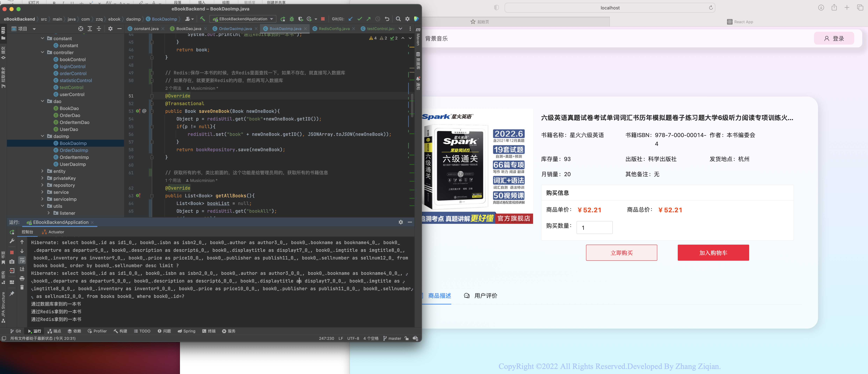Click the red stop button in the main toolbar

[x=323, y=19]
